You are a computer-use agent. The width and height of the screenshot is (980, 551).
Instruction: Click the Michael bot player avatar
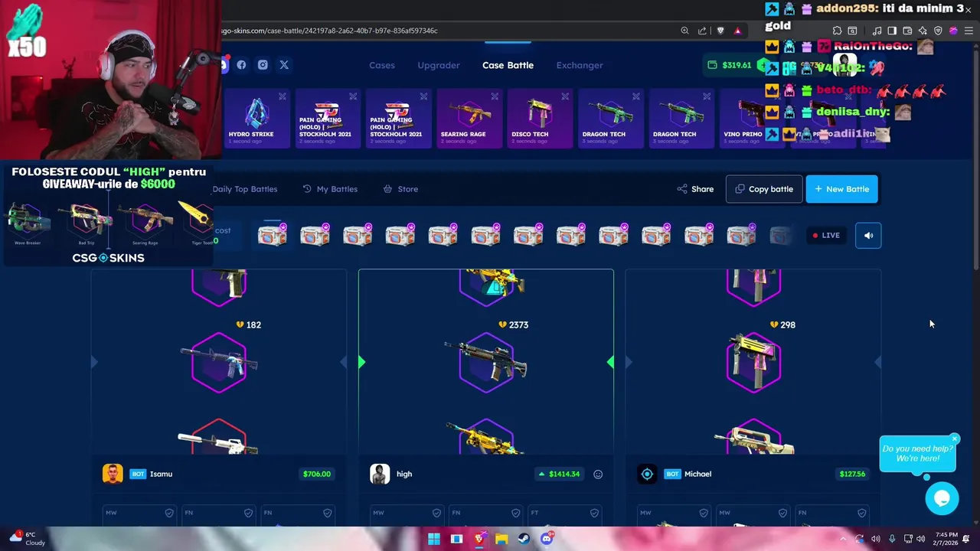(x=647, y=474)
